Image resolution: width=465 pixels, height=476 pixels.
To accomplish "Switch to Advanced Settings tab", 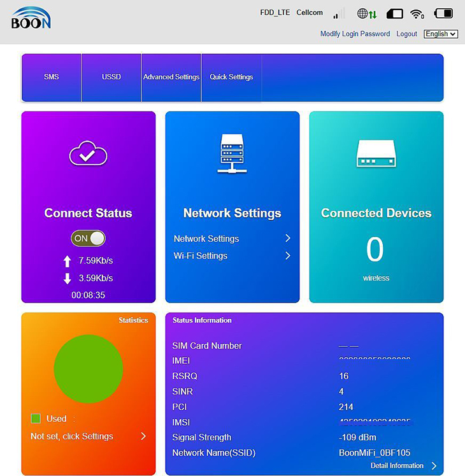I will pyautogui.click(x=171, y=78).
